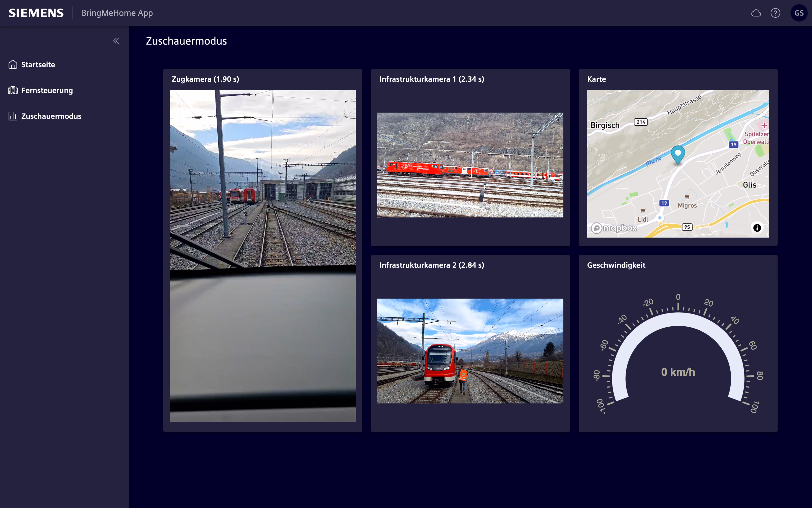
Task: Click the Migros shop icon on map
Action: (687, 197)
